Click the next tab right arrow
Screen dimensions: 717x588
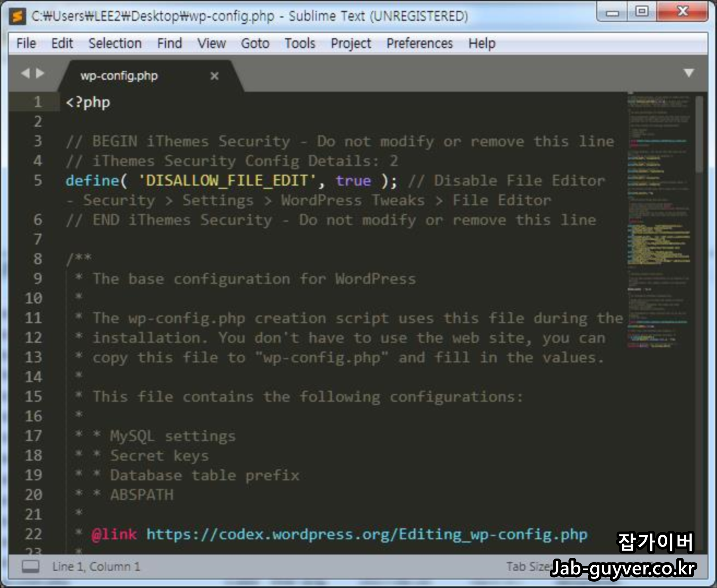pos(40,73)
